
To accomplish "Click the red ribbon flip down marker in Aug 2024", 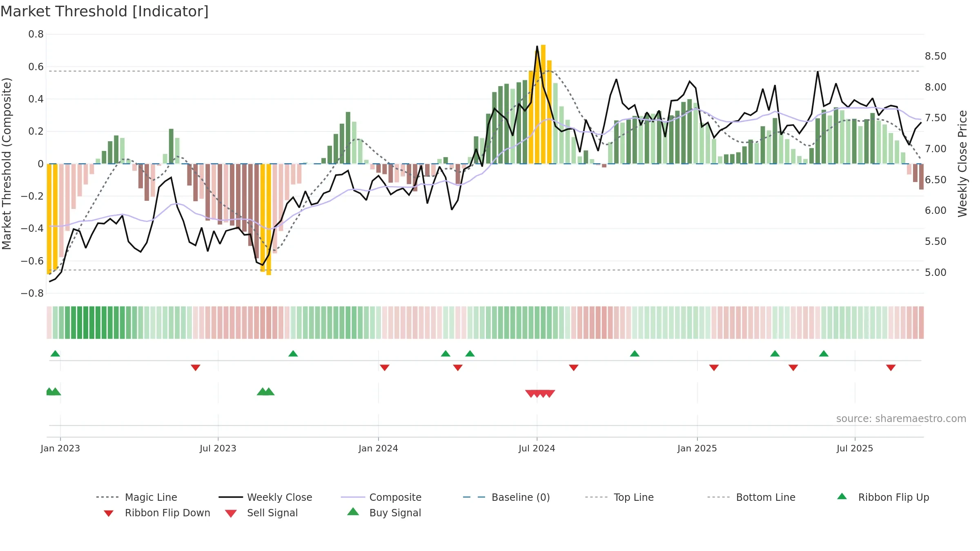I will 574,368.
